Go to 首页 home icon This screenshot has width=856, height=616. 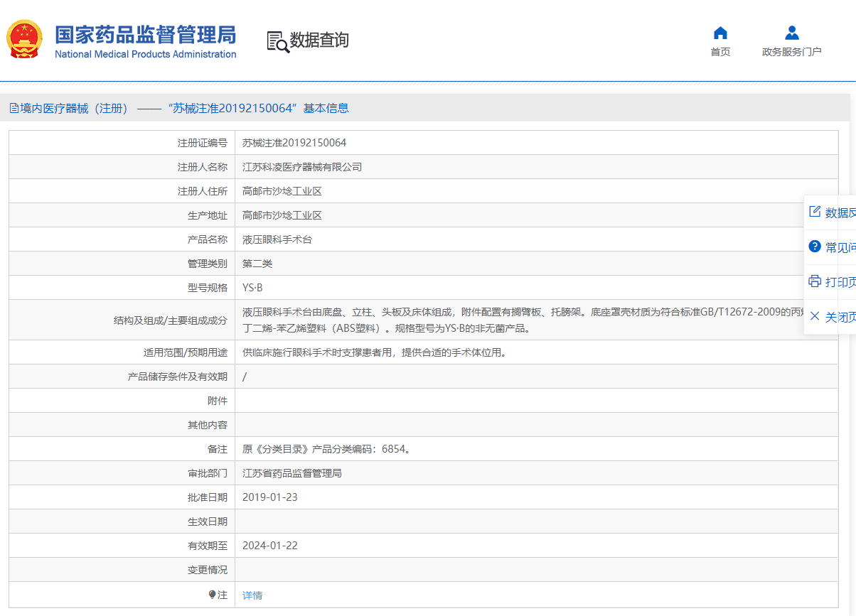click(720, 33)
